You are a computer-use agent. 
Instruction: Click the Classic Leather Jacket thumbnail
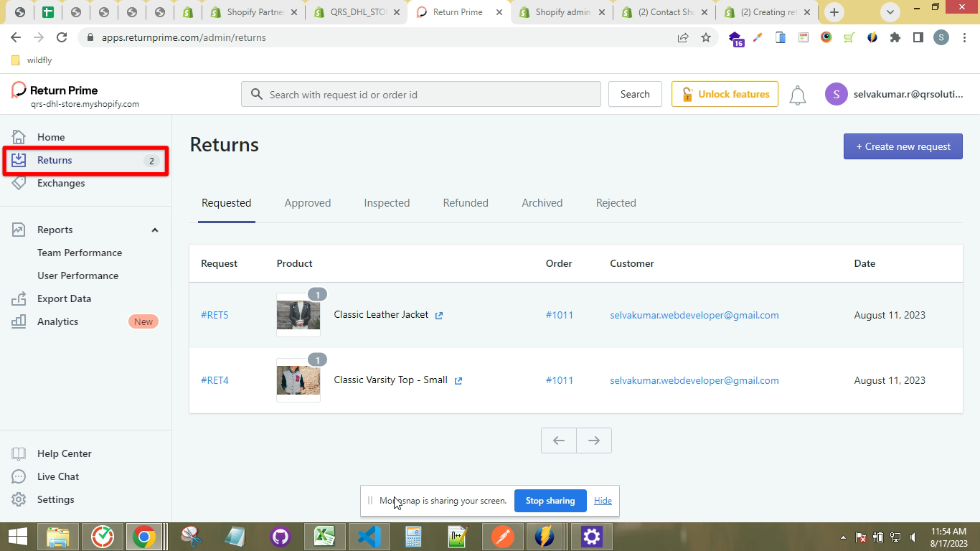coord(298,315)
